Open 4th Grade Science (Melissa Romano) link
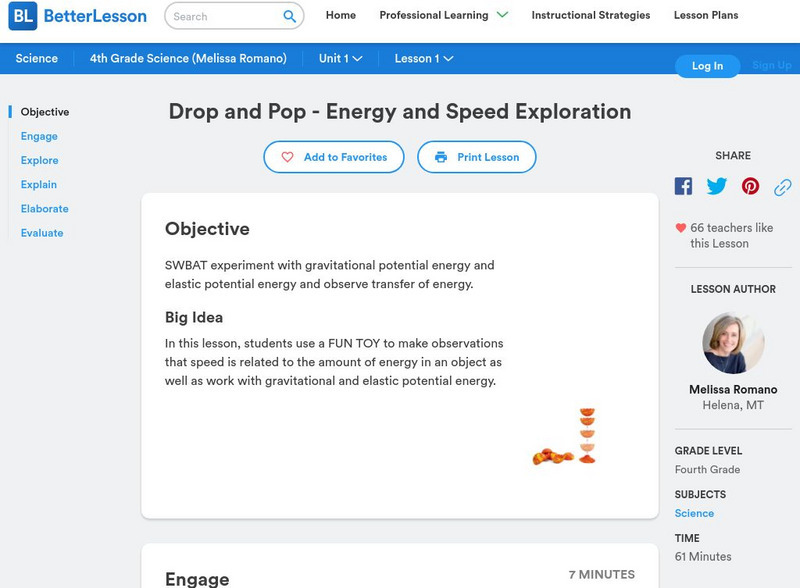Viewport: 800px width, 588px height. pos(188,59)
